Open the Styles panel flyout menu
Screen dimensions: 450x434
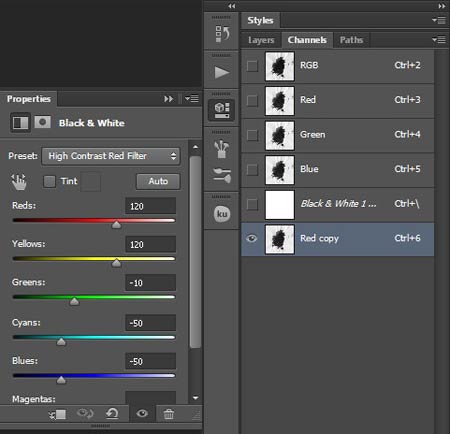(x=439, y=21)
